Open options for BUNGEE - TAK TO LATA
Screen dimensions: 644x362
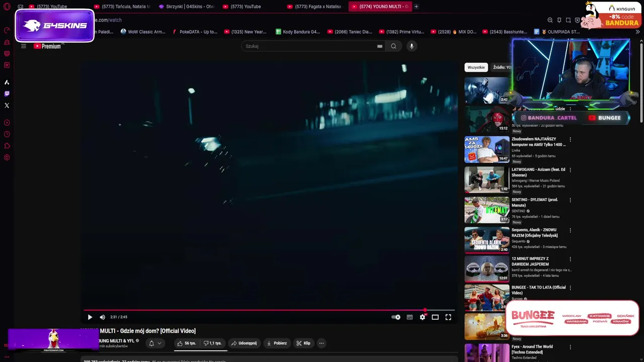(x=570, y=288)
